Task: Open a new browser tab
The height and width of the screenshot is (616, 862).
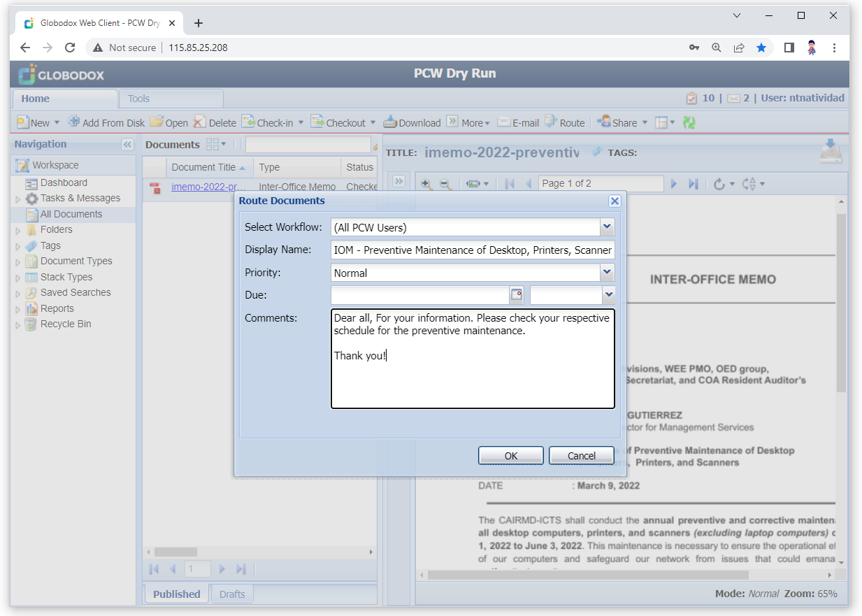Action: (x=199, y=23)
